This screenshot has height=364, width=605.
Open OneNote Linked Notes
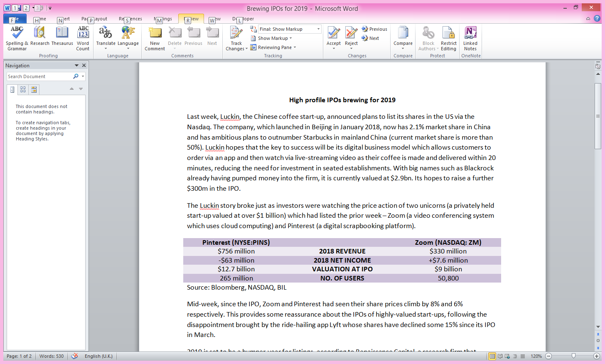click(x=470, y=38)
